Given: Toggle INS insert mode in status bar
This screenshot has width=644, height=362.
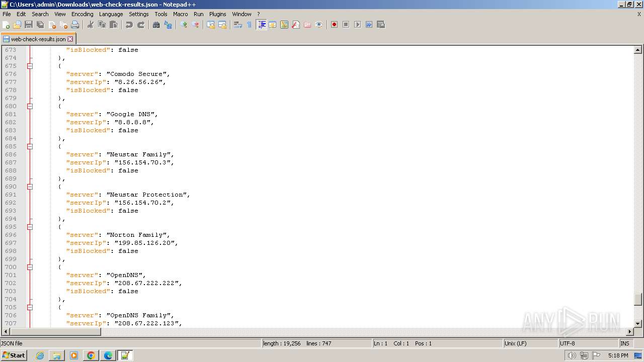Looking at the screenshot, I should tap(624, 343).
